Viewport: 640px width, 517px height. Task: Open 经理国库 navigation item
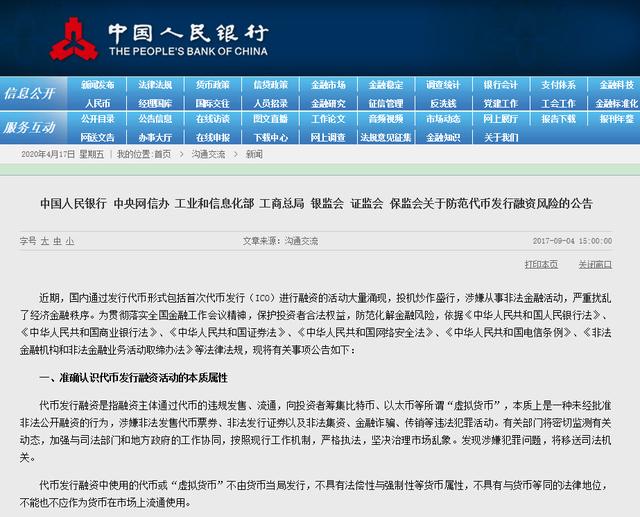[x=155, y=103]
